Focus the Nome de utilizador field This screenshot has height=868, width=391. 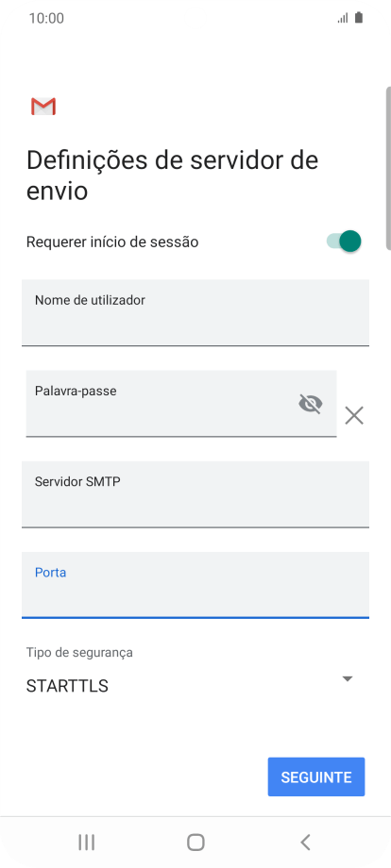(x=195, y=313)
